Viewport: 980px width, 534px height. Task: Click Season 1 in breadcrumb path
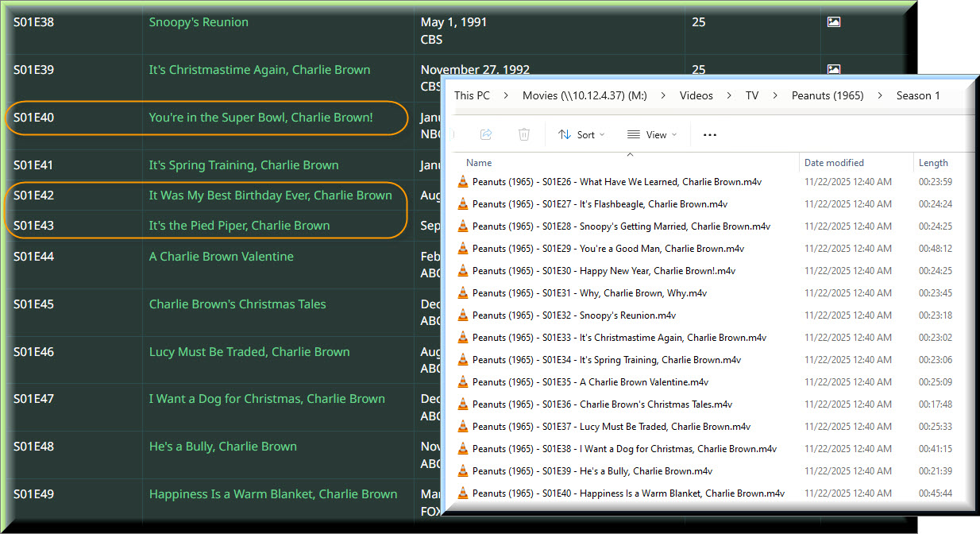[x=918, y=95]
